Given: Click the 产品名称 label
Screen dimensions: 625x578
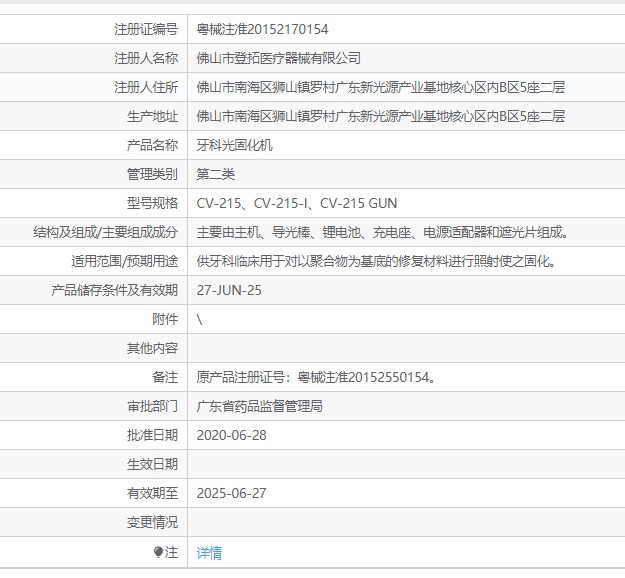Looking at the screenshot, I should [x=152, y=145].
